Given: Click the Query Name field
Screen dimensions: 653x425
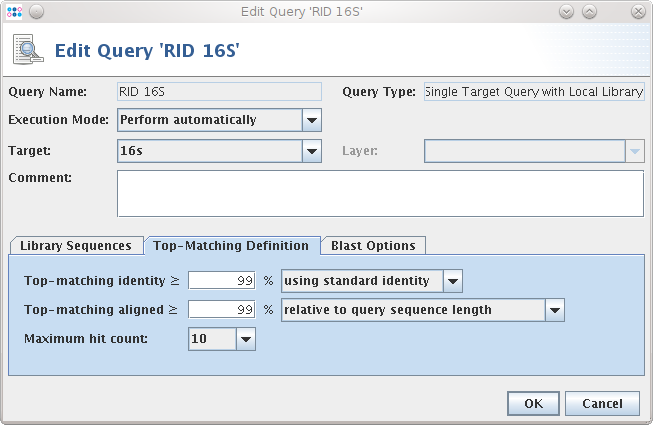Looking at the screenshot, I should pyautogui.click(x=219, y=92).
